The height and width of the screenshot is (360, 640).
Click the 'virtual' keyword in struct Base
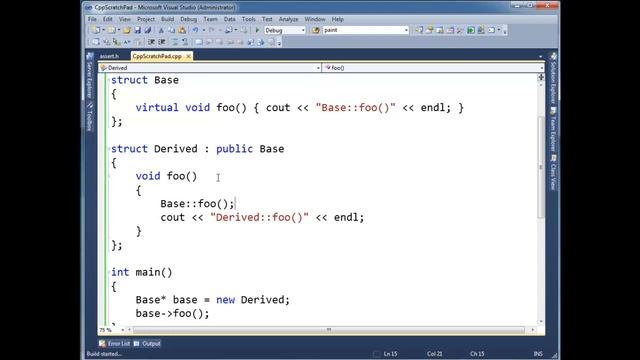click(x=157, y=107)
